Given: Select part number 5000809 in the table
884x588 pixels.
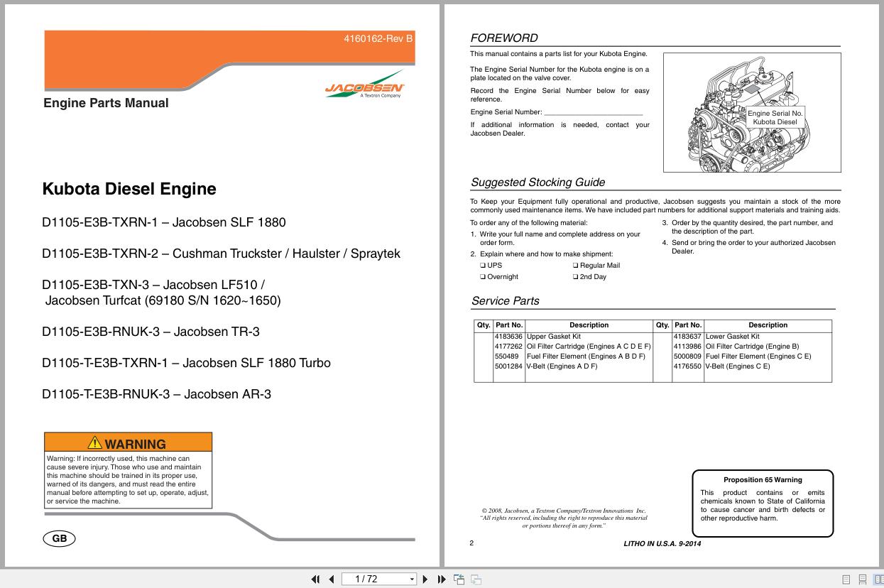Looking at the screenshot, I should (x=687, y=356).
